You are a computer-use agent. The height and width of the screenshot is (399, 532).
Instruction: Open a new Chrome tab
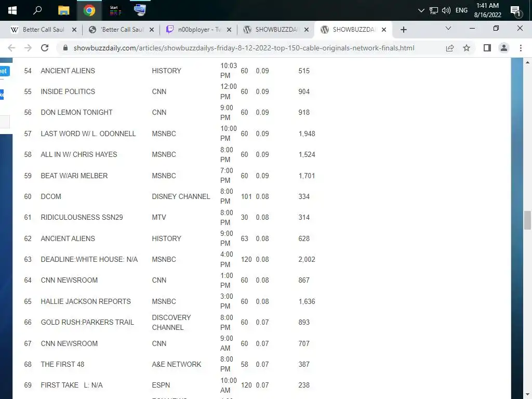(403, 30)
